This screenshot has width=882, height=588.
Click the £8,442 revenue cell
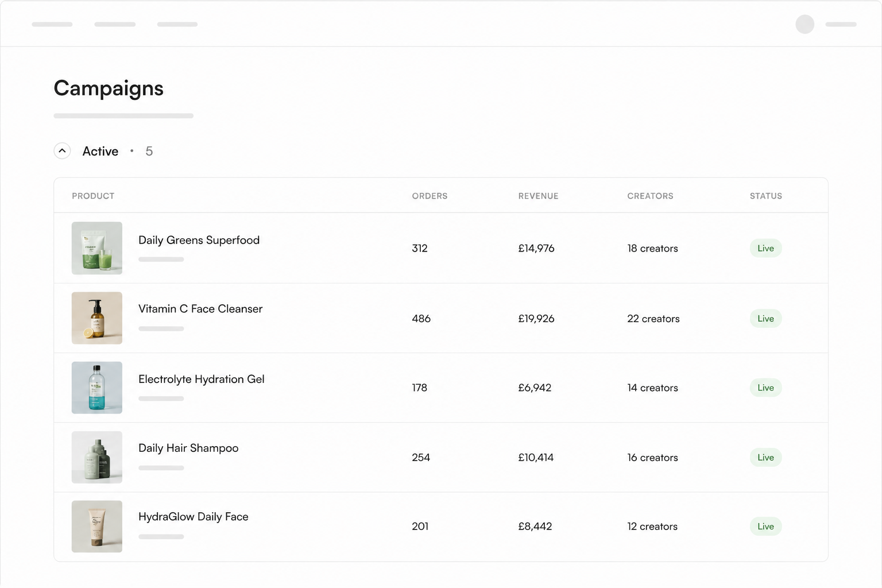(535, 527)
